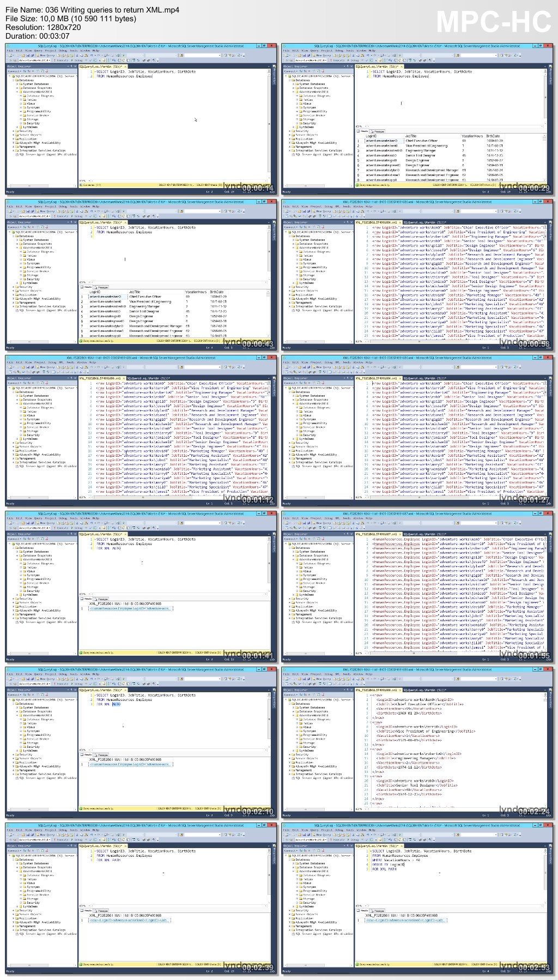Select the frame stamped 00:00:58
Image resolution: width=558 pixels, height=980 pixels.
[x=417, y=275]
